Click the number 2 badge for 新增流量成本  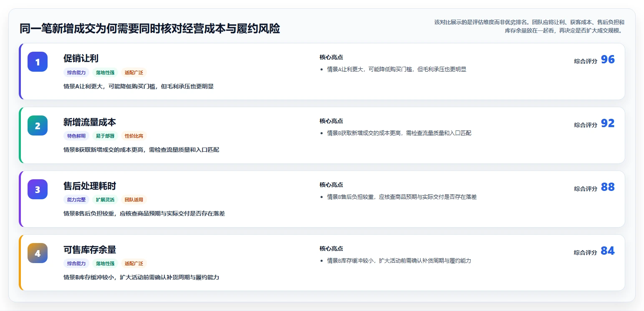[x=38, y=125]
